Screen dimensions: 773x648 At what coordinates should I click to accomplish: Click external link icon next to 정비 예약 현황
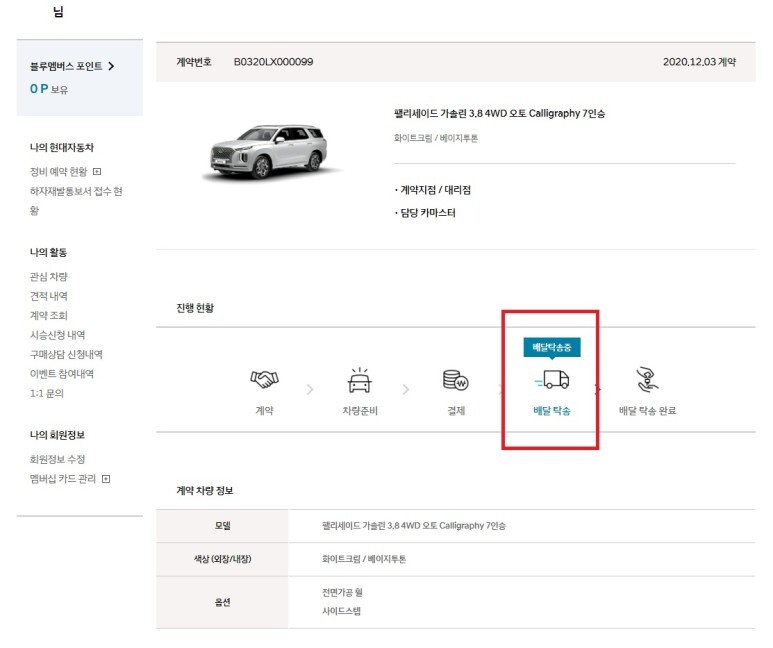(97, 172)
